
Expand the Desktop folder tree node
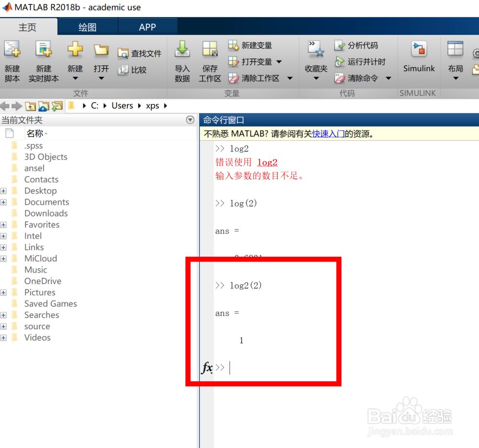tap(3, 191)
